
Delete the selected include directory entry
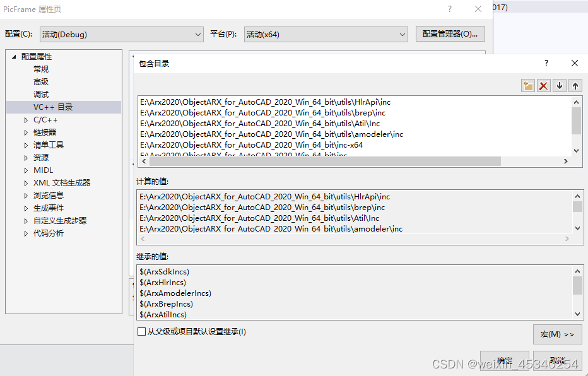click(x=543, y=86)
